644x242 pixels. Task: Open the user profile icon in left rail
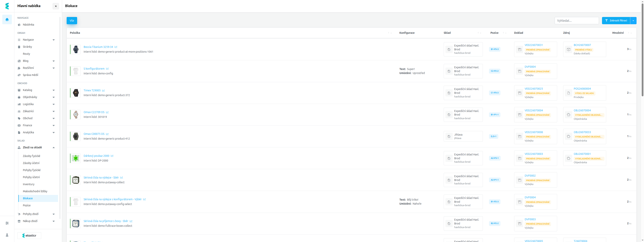(x=7, y=235)
